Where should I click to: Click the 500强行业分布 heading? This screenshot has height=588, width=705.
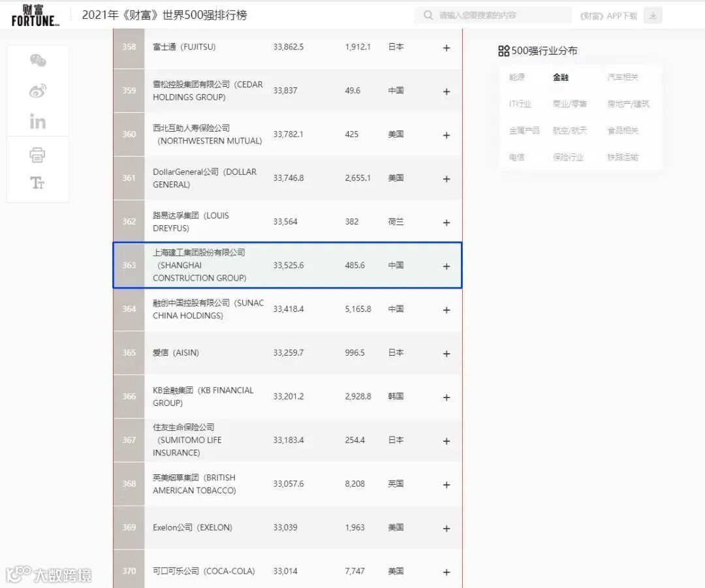click(x=544, y=51)
